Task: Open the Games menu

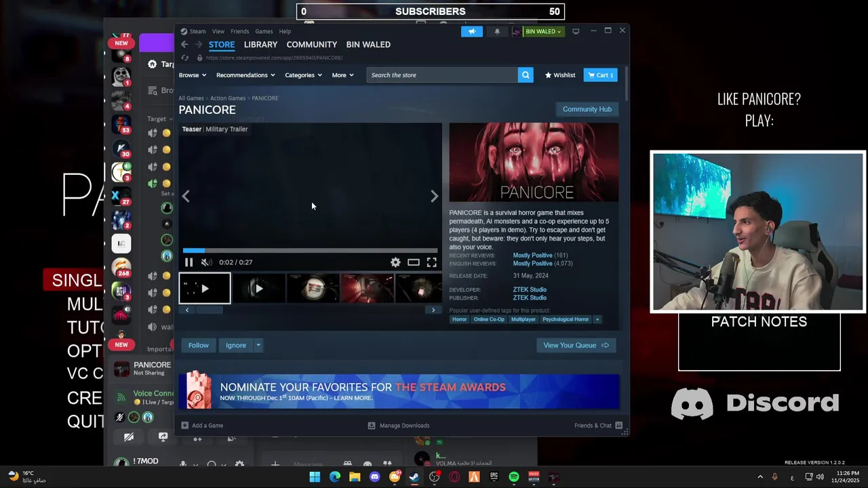Action: coord(264,31)
